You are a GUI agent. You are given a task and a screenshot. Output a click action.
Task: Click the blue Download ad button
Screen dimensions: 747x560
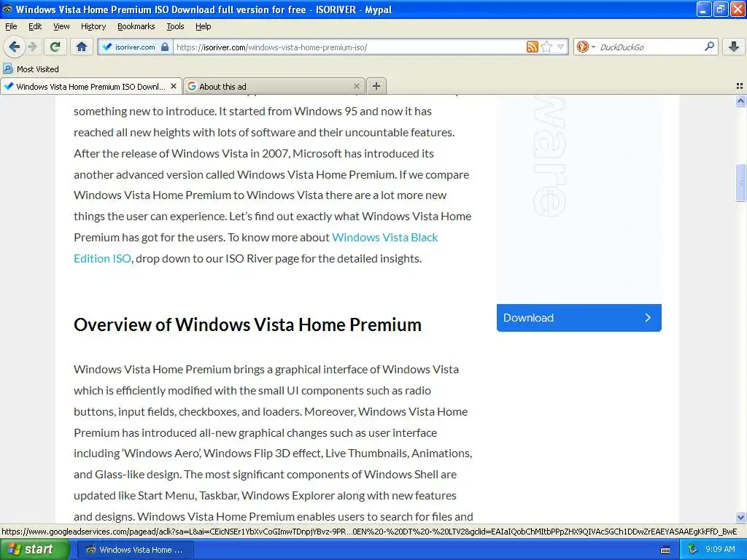(x=578, y=318)
